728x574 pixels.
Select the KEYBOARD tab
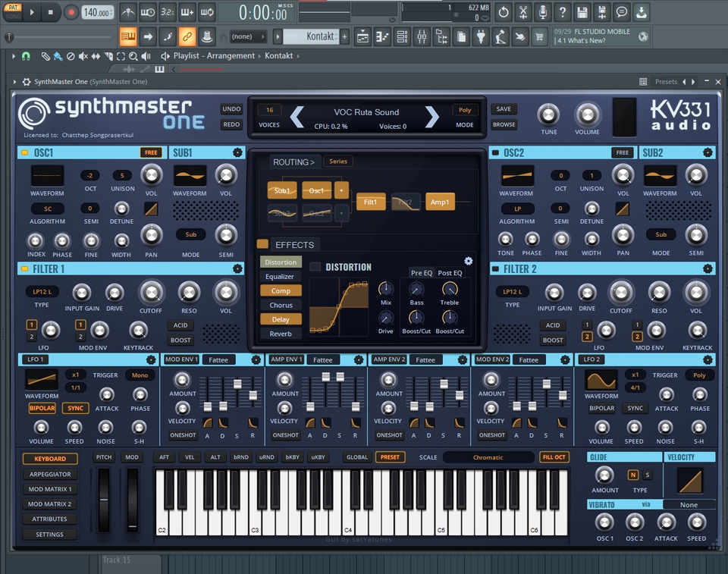point(50,459)
